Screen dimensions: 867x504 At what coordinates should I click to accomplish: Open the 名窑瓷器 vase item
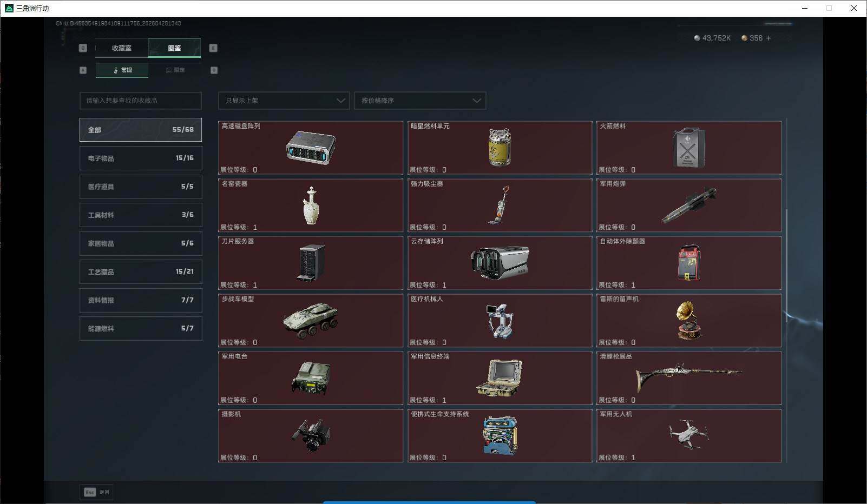pyautogui.click(x=311, y=205)
